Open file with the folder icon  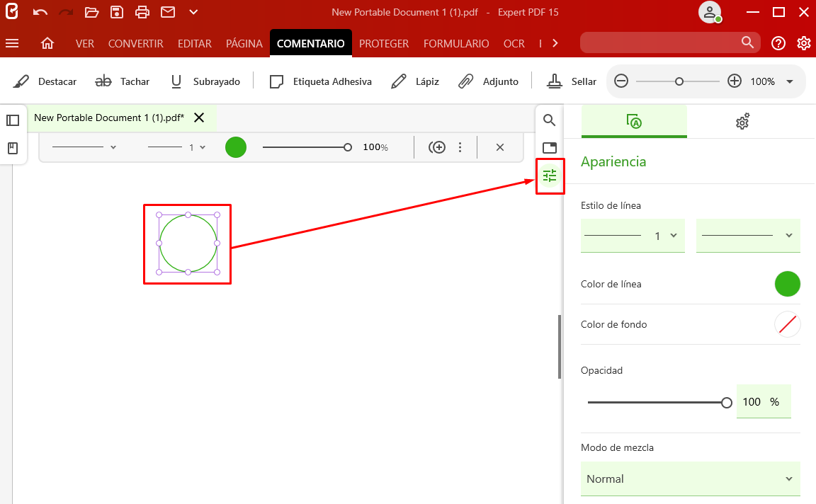pos(91,12)
